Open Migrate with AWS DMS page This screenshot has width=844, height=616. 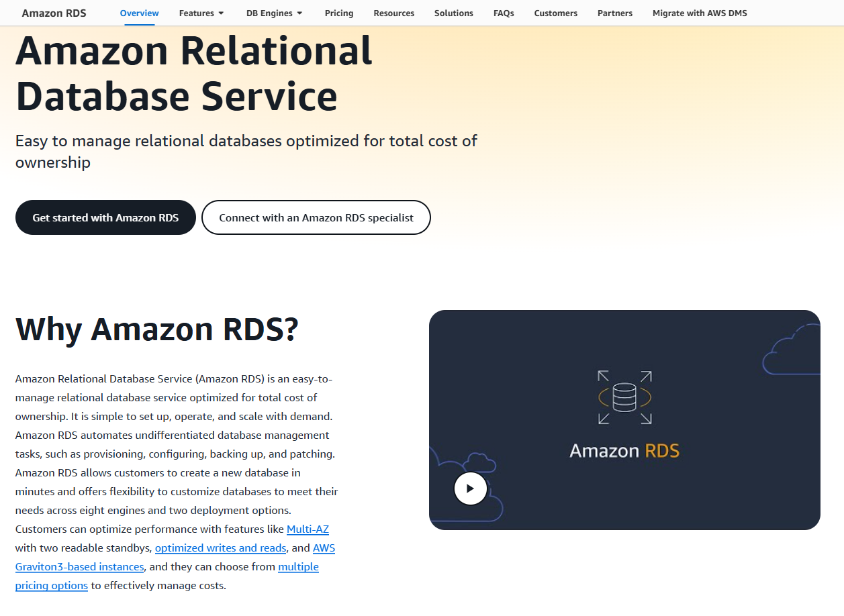700,13
